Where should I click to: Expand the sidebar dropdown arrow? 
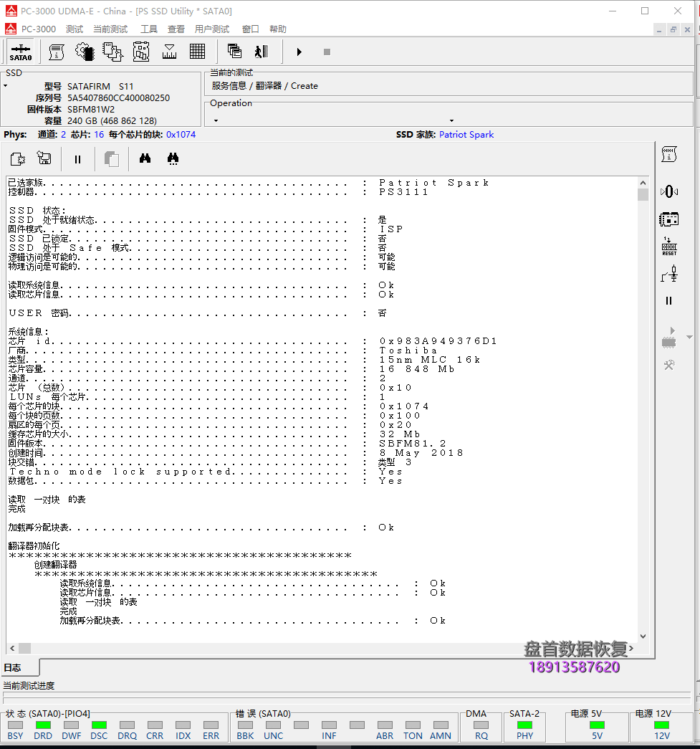[689, 338]
